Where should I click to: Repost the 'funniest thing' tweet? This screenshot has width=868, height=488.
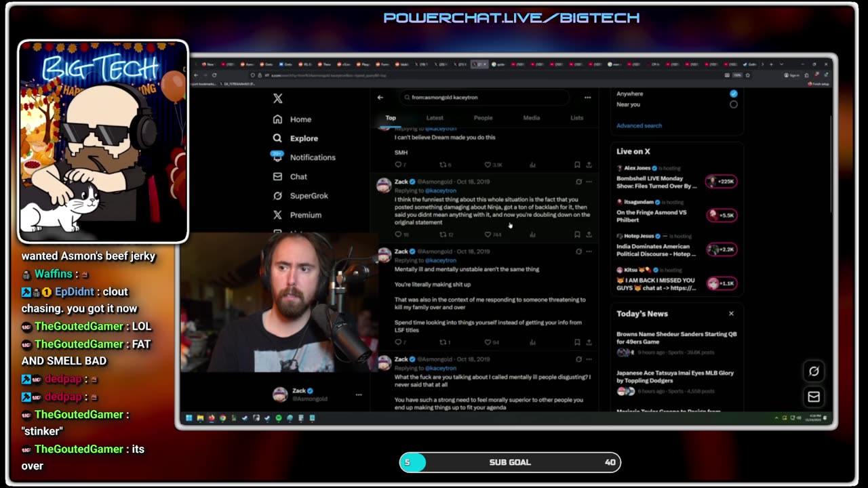point(446,235)
